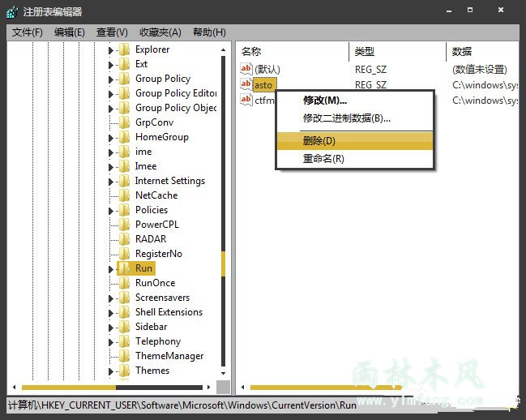Click the (数值未设置) data cell
The height and width of the screenshot is (420, 526).
click(480, 70)
